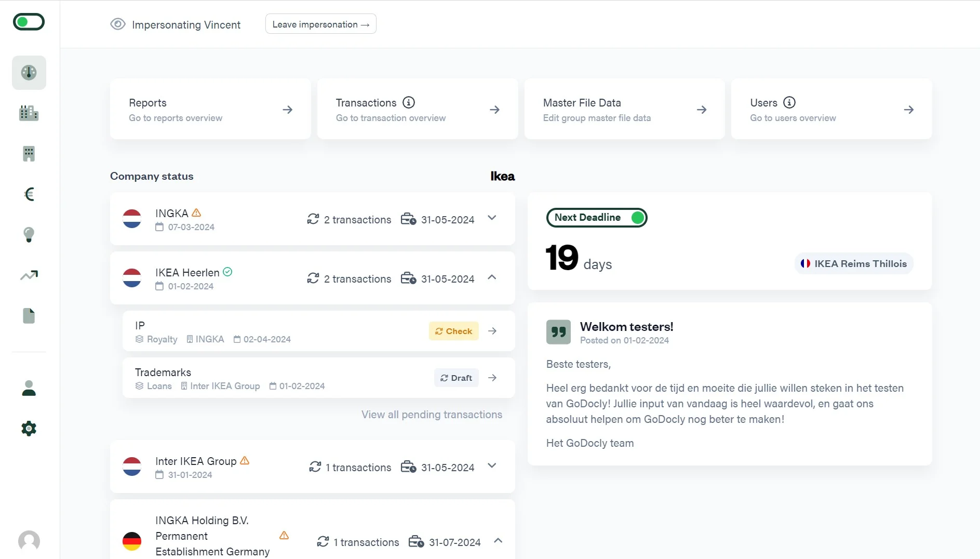Open the Reports overview card
This screenshot has width=980, height=559.
coord(210,110)
